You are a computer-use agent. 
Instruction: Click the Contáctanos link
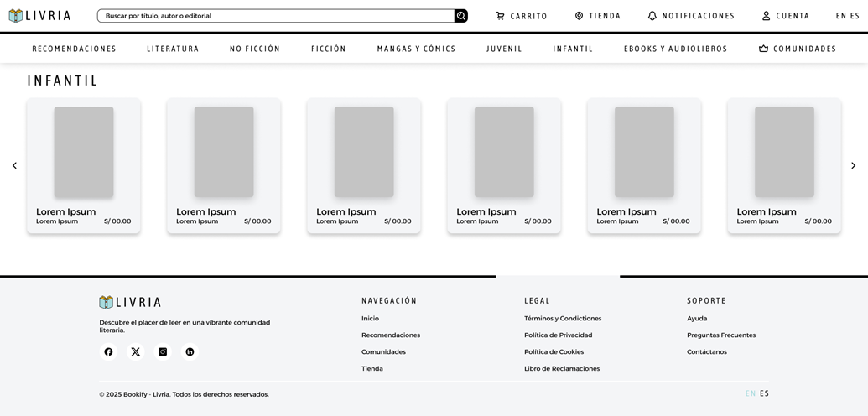(707, 351)
